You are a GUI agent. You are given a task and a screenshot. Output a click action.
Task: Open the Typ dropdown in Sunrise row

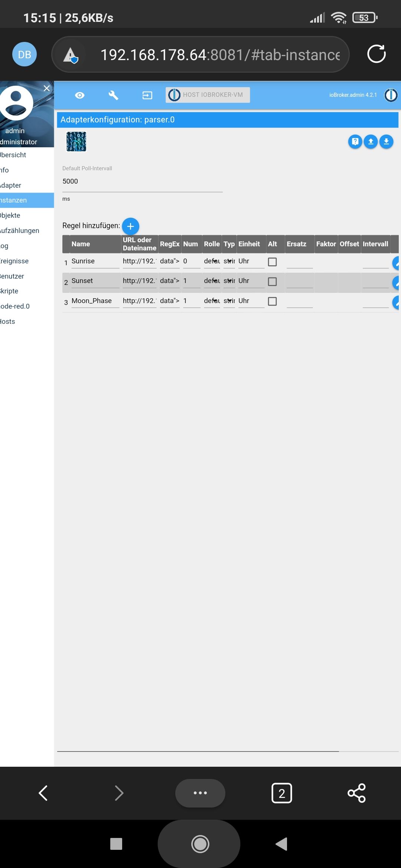[x=229, y=262]
